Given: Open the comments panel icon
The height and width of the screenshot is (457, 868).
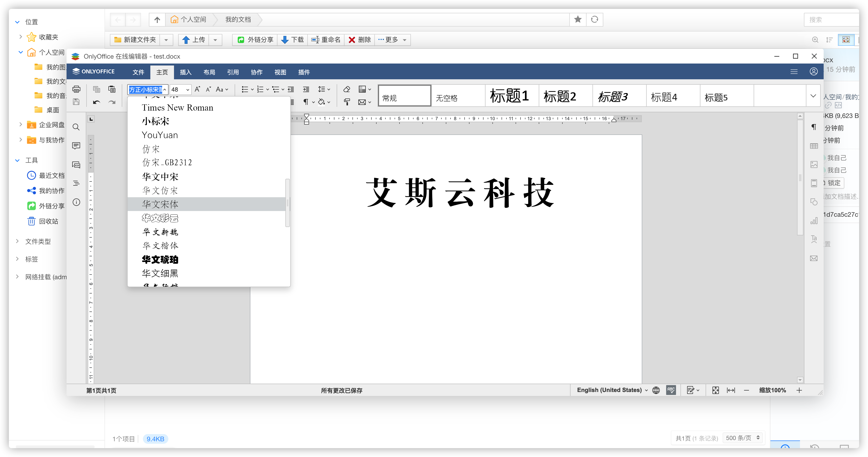Looking at the screenshot, I should (x=76, y=146).
